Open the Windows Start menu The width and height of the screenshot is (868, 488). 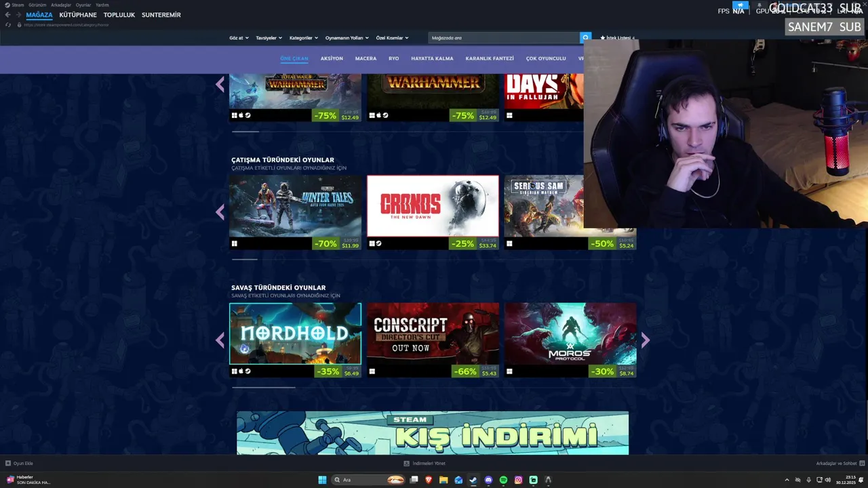tap(322, 480)
